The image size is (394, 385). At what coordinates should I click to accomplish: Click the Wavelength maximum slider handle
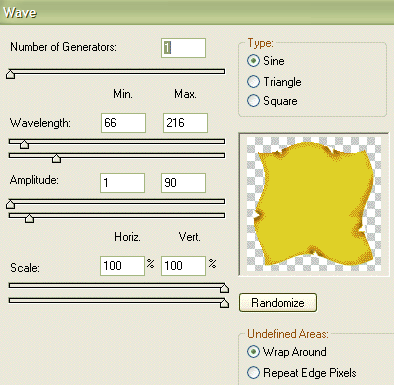(56, 158)
